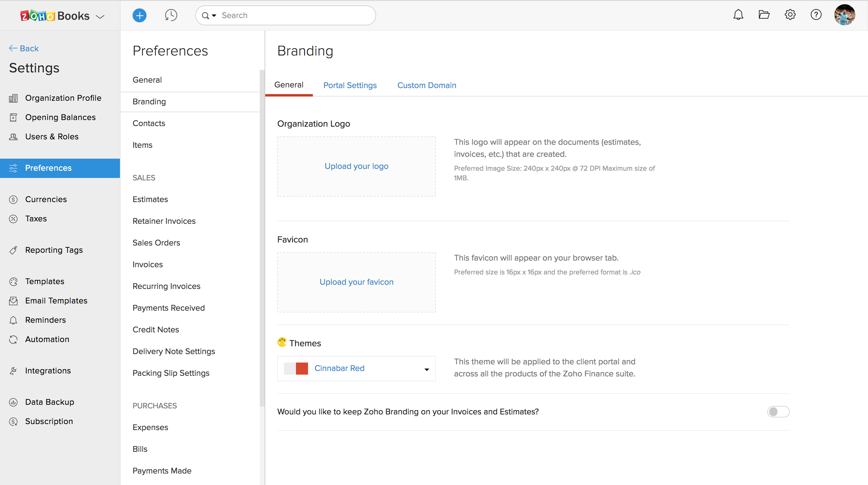Open the documents folder icon in header
Screen dimensions: 868x485
click(x=764, y=14)
